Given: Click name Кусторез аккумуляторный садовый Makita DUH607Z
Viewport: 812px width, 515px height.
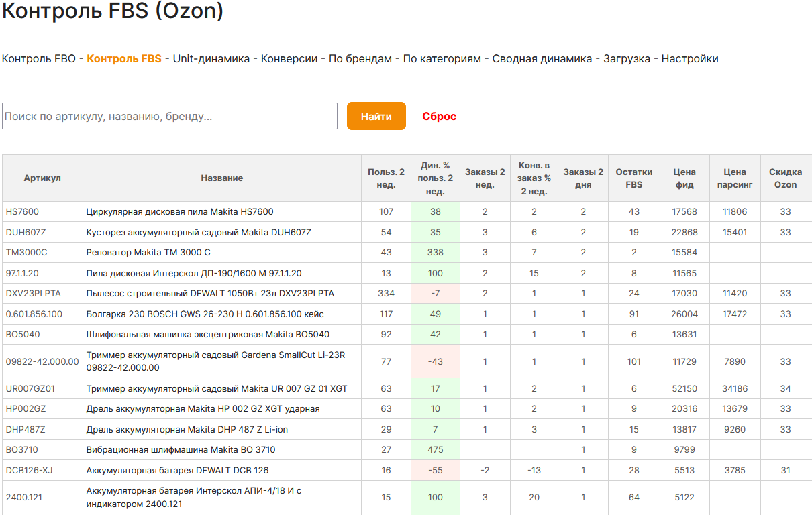Looking at the screenshot, I should click(199, 233).
